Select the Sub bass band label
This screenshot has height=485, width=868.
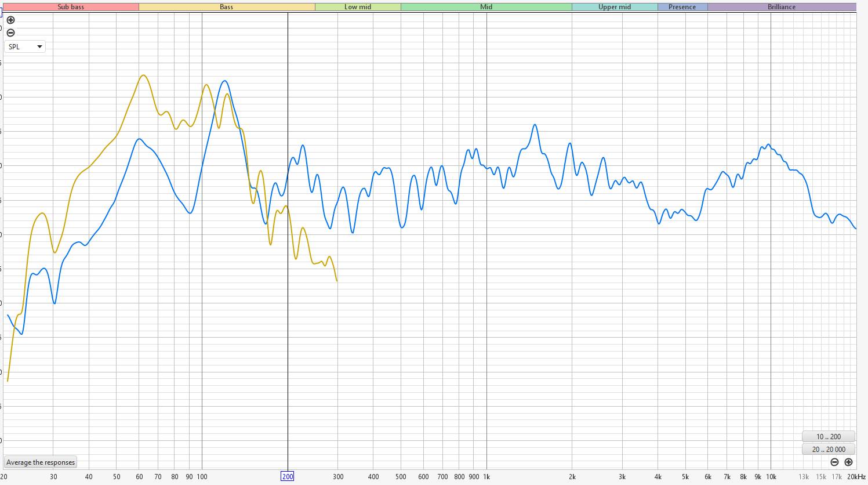[x=71, y=7]
